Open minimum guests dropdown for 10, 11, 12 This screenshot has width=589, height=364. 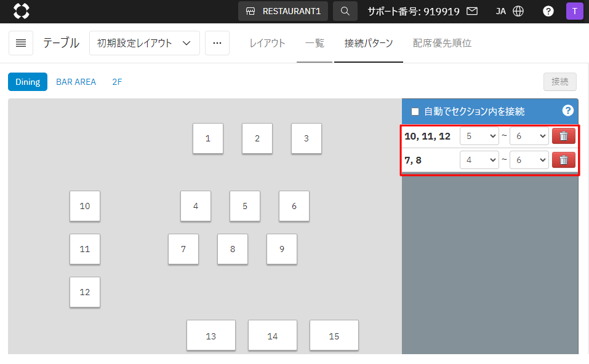[479, 136]
